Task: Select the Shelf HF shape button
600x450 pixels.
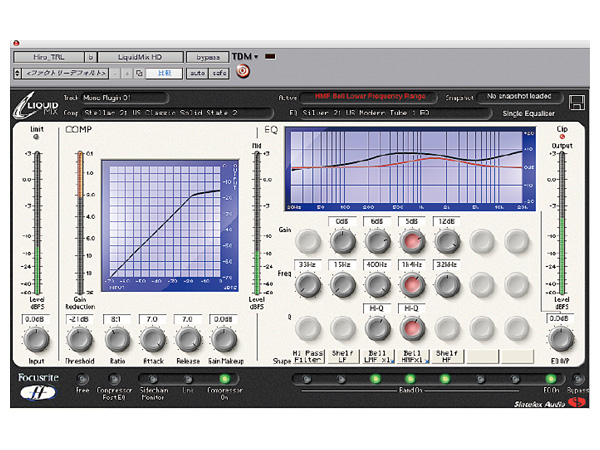Action: click(447, 357)
